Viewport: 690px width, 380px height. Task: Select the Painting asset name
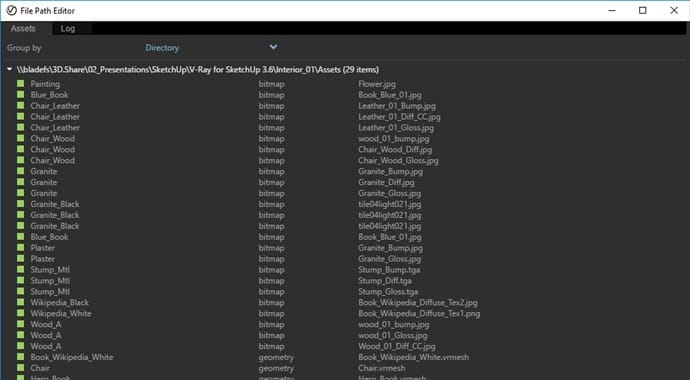45,84
